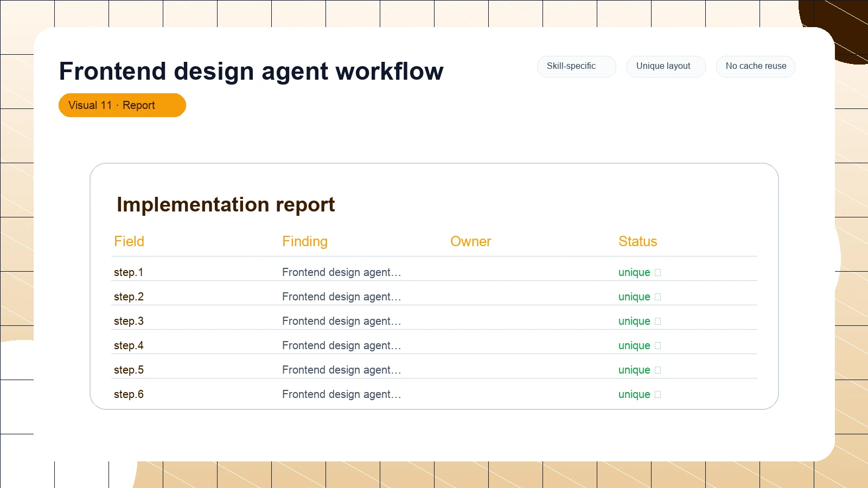Click the Implementation report heading
The width and height of the screenshot is (868, 488).
(x=226, y=204)
